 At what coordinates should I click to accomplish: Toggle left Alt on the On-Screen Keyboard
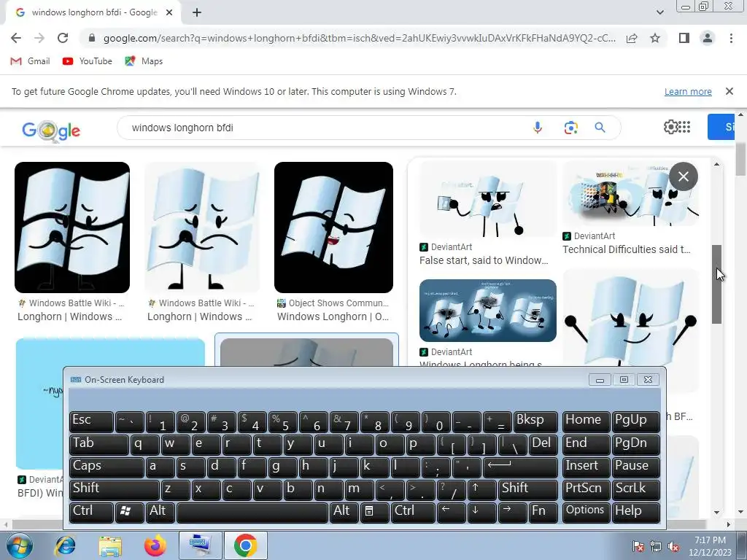tap(160, 512)
